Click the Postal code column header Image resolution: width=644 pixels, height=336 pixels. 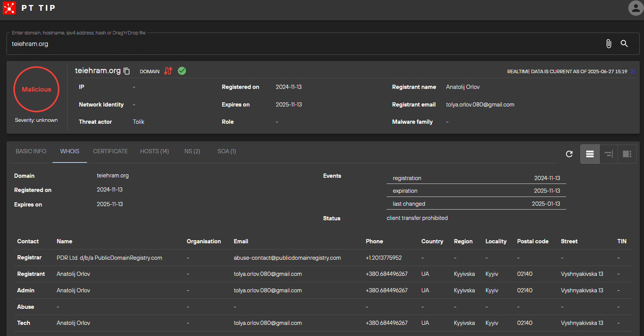(x=533, y=241)
